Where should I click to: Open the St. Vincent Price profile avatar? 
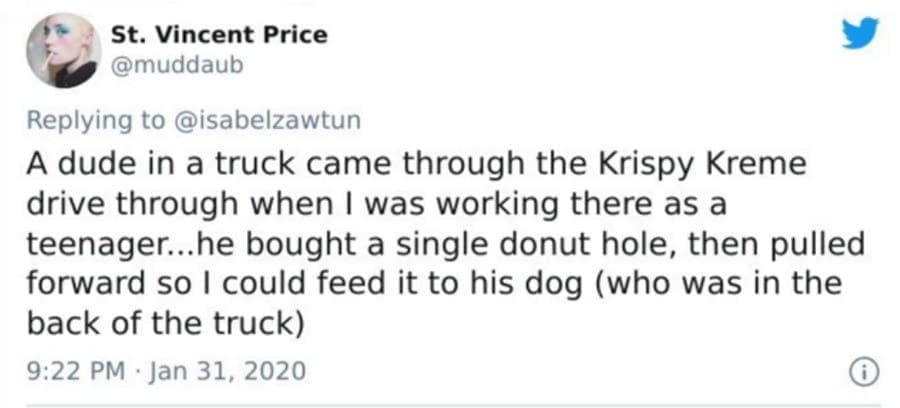(62, 50)
